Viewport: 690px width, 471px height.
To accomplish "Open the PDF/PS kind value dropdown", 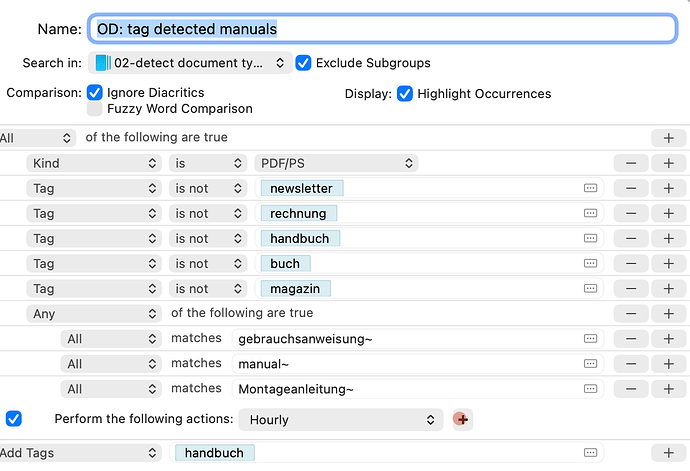I will pyautogui.click(x=336, y=163).
